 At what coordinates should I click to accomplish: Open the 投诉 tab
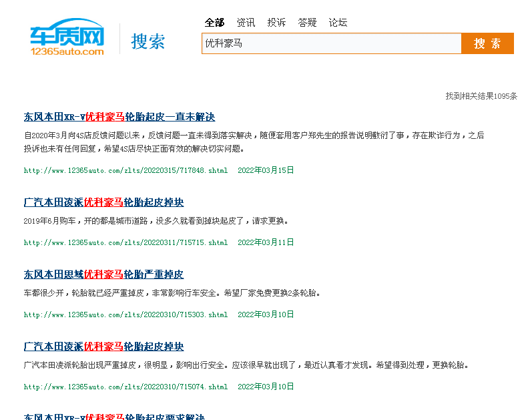[276, 23]
